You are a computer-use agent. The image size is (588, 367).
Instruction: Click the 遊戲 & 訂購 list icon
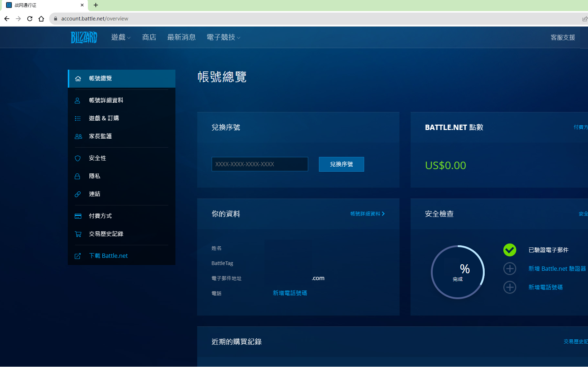click(x=77, y=119)
